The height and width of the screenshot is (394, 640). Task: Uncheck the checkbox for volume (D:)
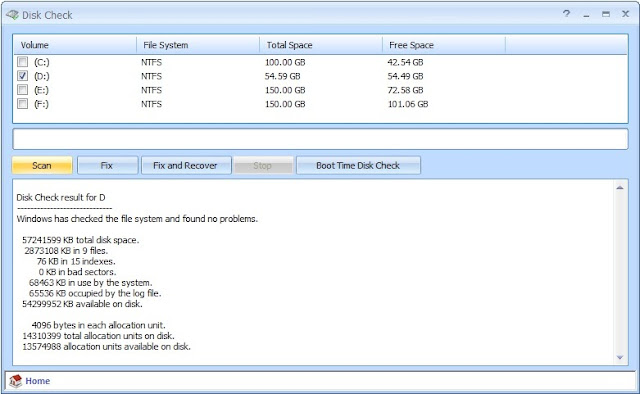pos(22,76)
